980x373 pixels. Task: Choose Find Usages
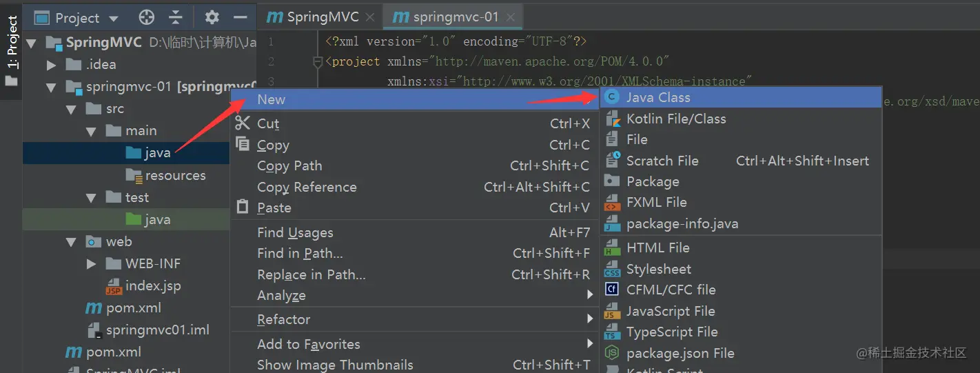click(x=416, y=232)
